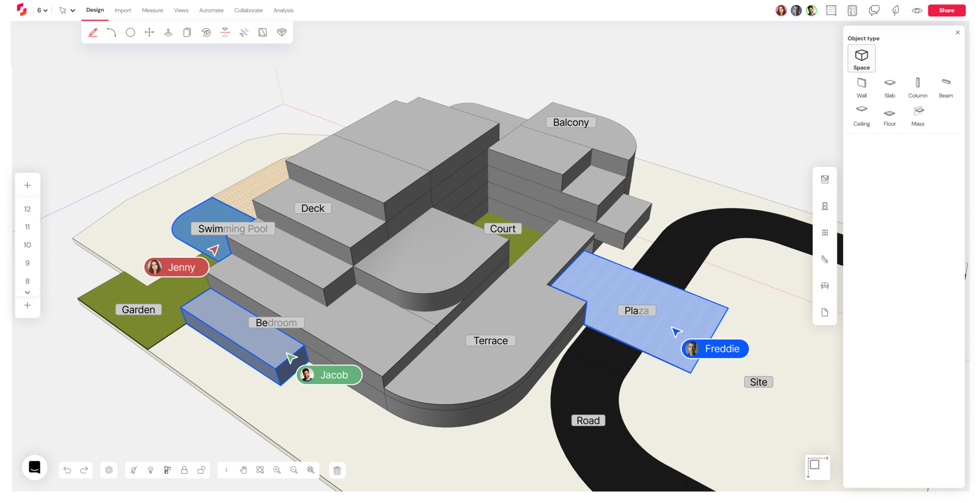Enable the unlock icon in bottom toolbar
980x503 pixels.
coord(201,470)
